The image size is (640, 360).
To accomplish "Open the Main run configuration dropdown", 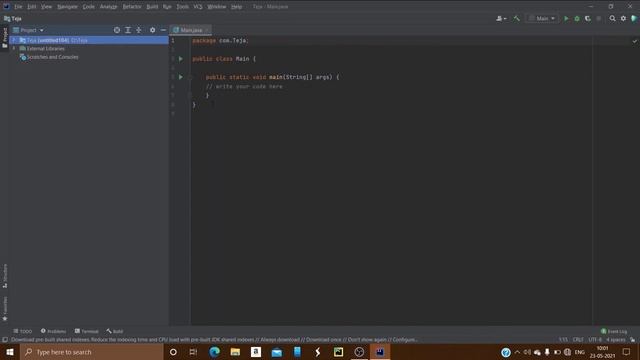I will click(542, 18).
